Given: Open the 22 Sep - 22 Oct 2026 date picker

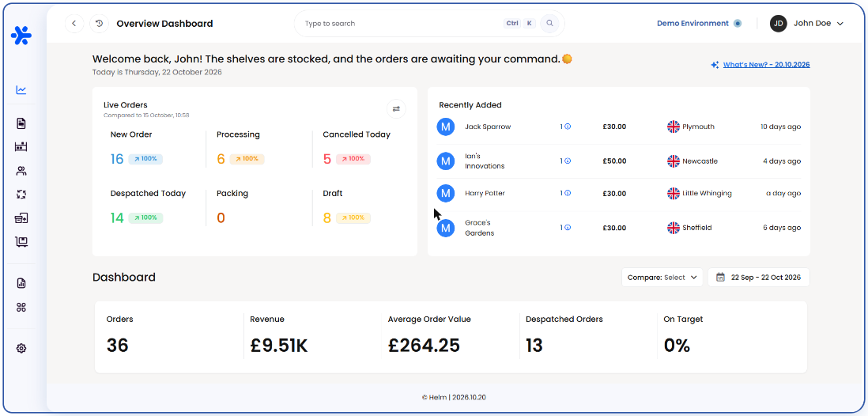Looking at the screenshot, I should click(758, 278).
